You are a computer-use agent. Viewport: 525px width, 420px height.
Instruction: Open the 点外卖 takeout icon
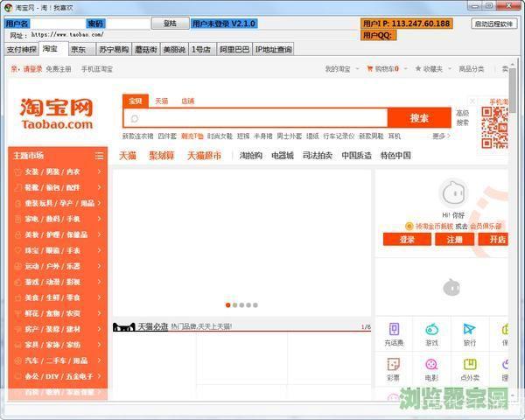[x=470, y=364]
